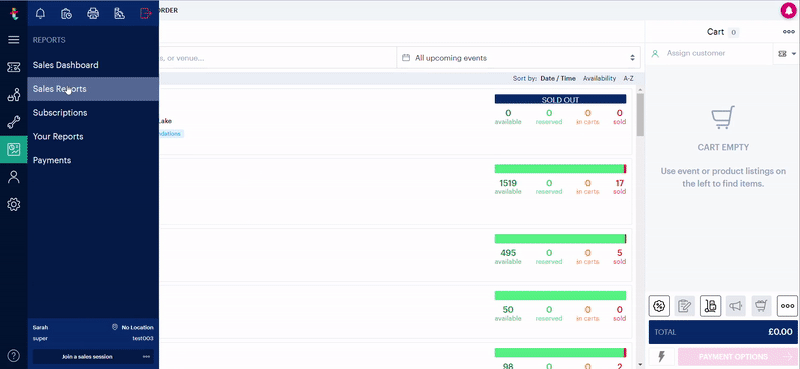Sort events by Date / Time
This screenshot has height=369, width=800.
point(558,79)
